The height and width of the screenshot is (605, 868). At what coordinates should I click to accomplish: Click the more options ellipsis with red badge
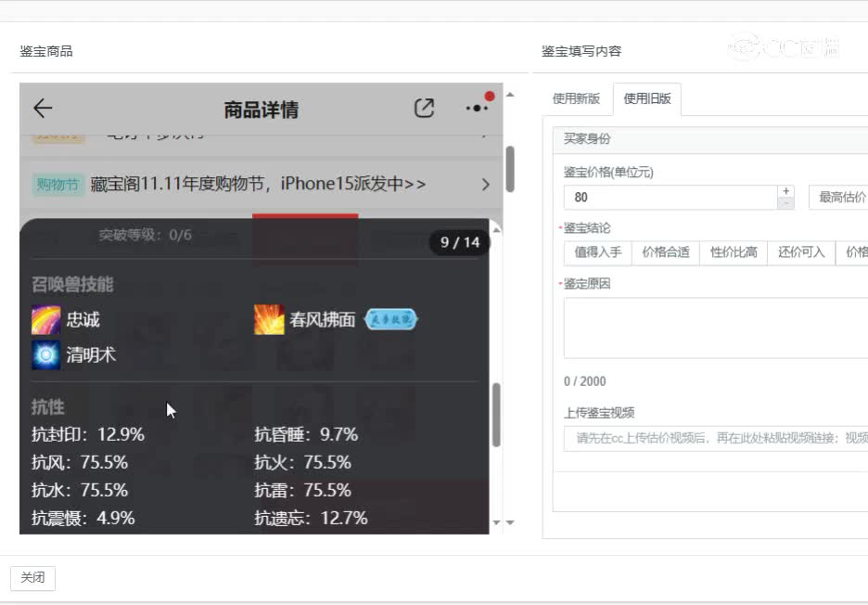tap(474, 109)
